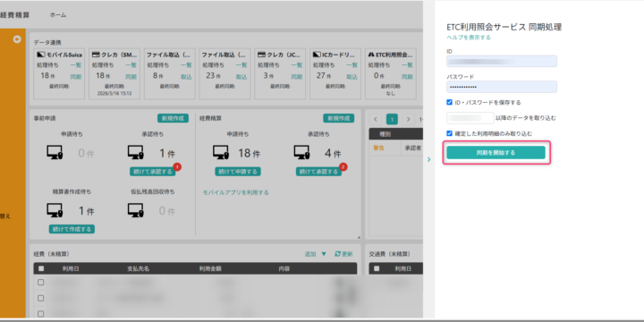Click 同期を開始する button
Viewport: 644px width, 322px height.
pos(496,152)
